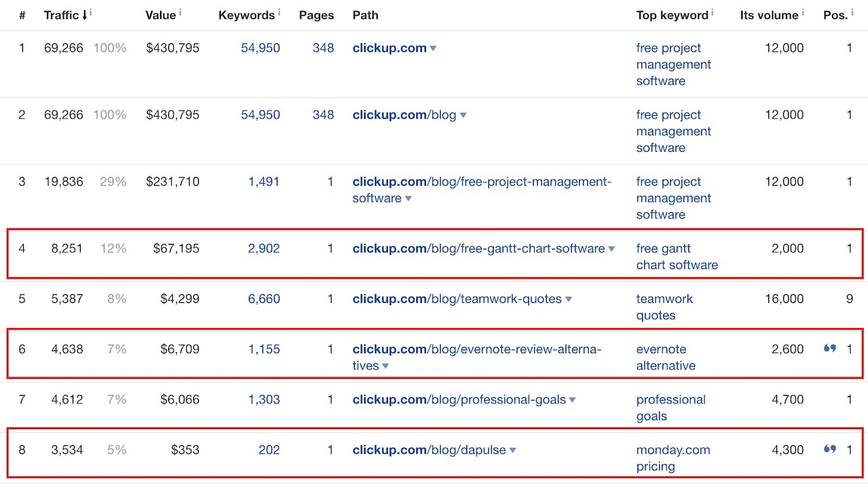The image size is (868, 488).
Task: Click traffic value 5,387
Action: [x=66, y=299]
